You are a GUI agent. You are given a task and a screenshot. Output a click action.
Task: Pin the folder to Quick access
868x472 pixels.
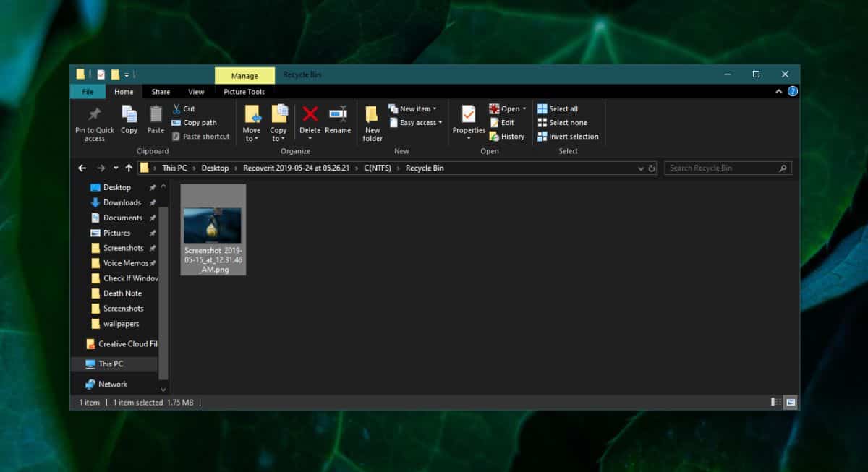click(95, 124)
